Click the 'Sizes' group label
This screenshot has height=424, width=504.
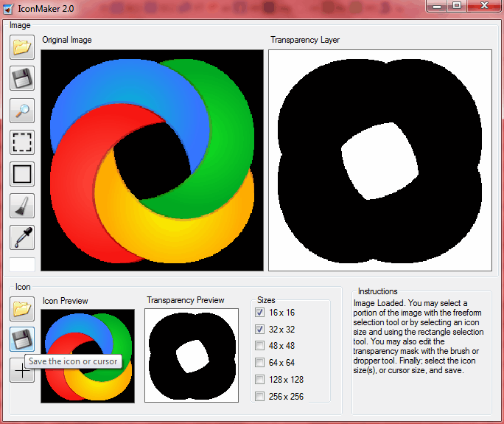(266, 300)
